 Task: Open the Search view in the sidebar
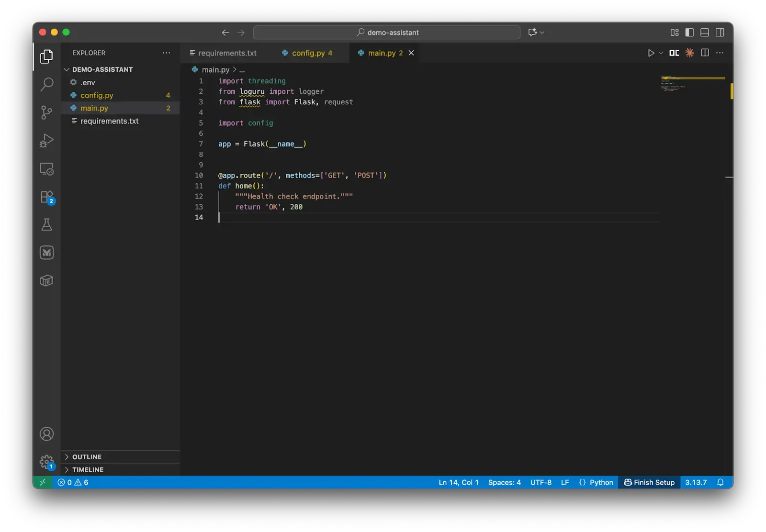[x=46, y=84]
